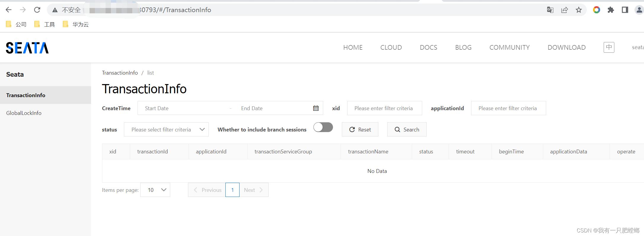Open the 工具 bookmarks folder
This screenshot has height=236, width=644.
coord(45,24)
